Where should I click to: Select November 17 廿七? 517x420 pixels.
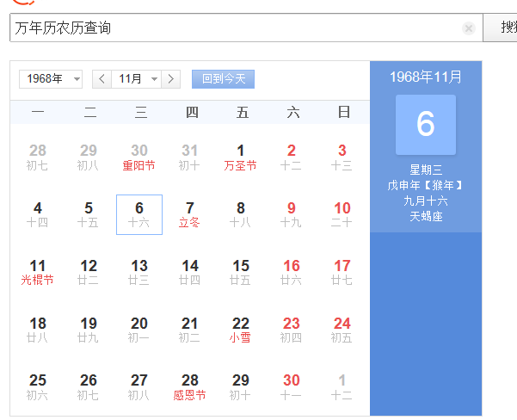[342, 273]
